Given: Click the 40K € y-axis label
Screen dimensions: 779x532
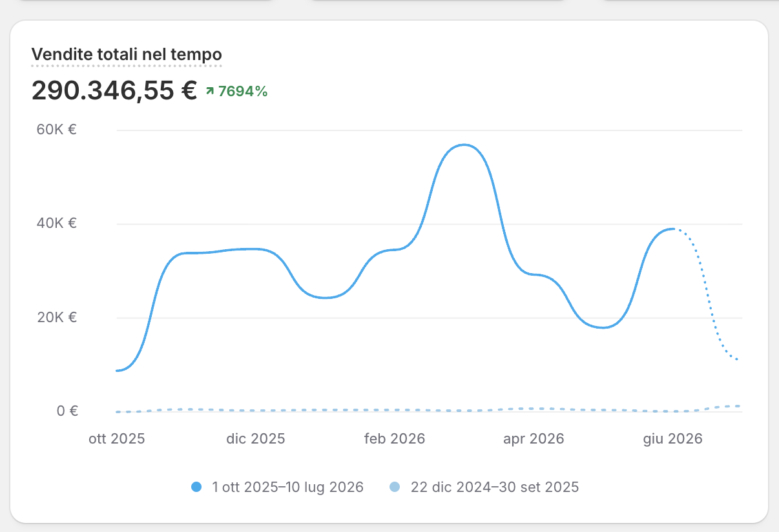Looking at the screenshot, I should click(57, 223).
